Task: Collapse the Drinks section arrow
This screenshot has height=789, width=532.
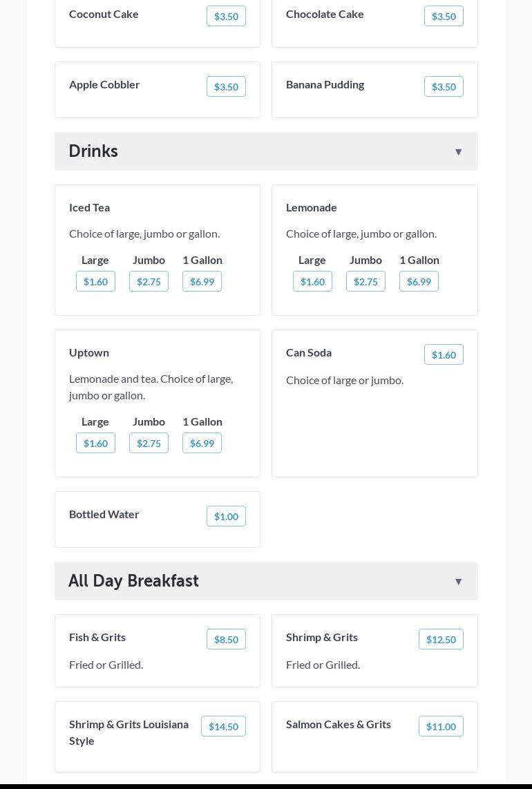Action: point(458,152)
